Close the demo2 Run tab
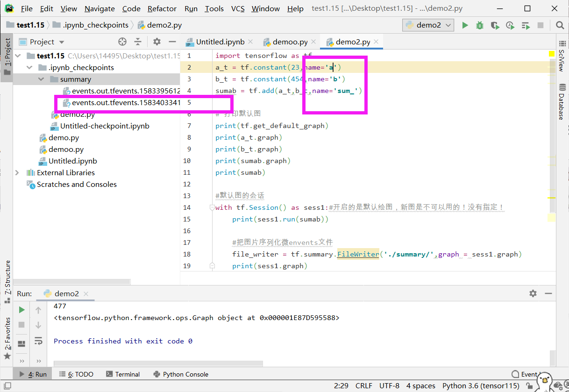The width and height of the screenshot is (569, 392). pos(86,294)
